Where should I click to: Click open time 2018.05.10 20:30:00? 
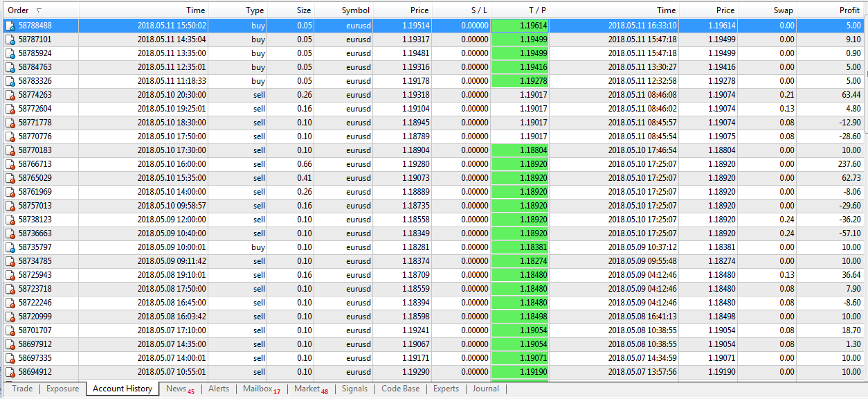(x=172, y=95)
